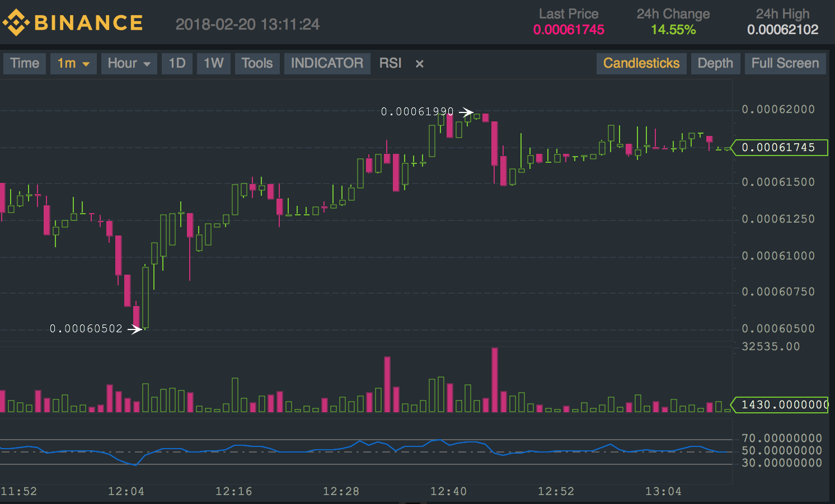Click the 12:52 time axis label
Viewport: 835px width, 504px height.
556,492
